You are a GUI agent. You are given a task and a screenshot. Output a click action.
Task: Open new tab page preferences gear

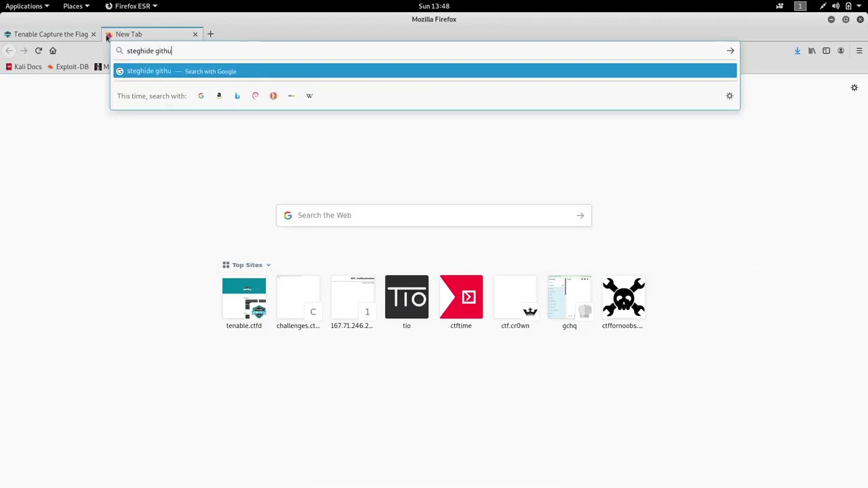[854, 87]
